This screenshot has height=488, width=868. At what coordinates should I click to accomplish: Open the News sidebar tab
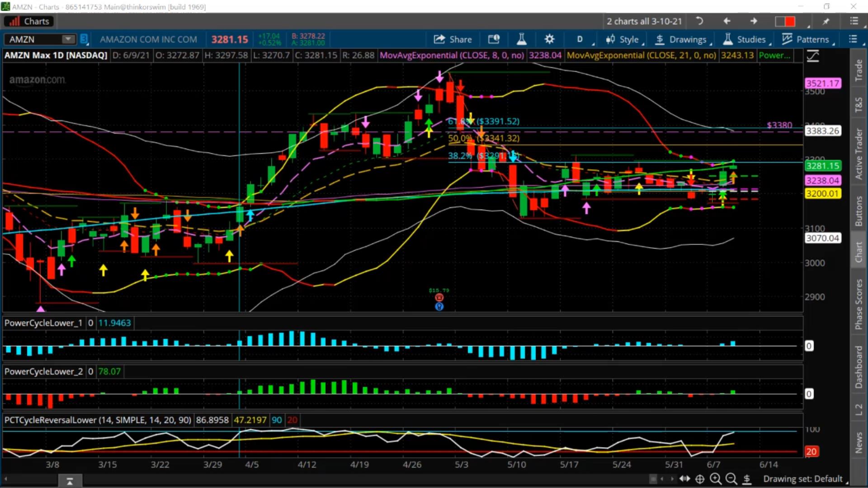tap(858, 442)
